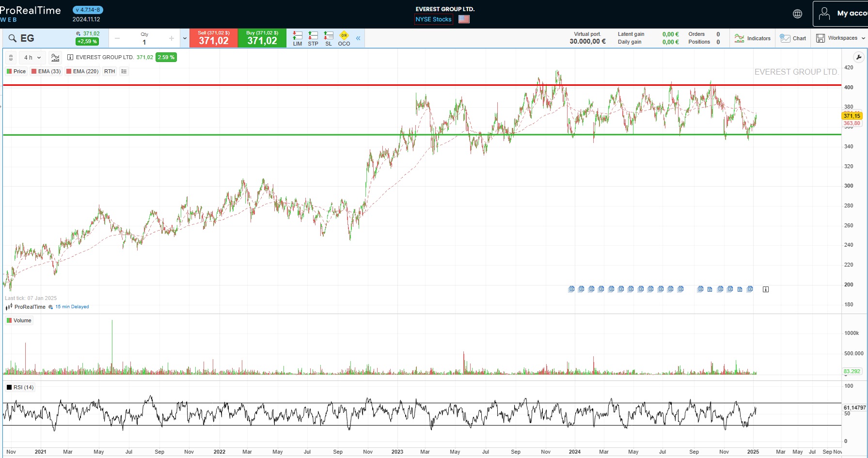Open the chart type selection icon

click(x=55, y=57)
